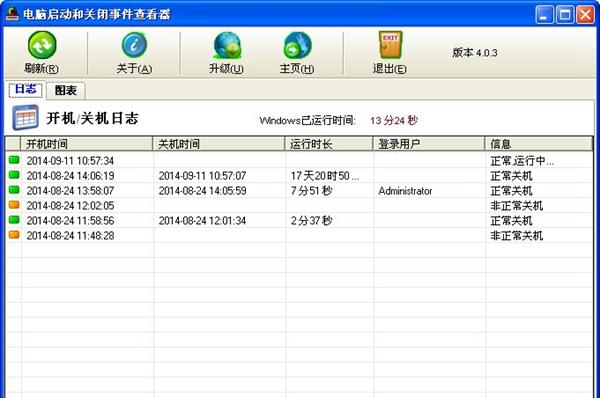600x398 pixels.
Task: Open the Homepage (主页) globe icon
Action: (x=297, y=46)
